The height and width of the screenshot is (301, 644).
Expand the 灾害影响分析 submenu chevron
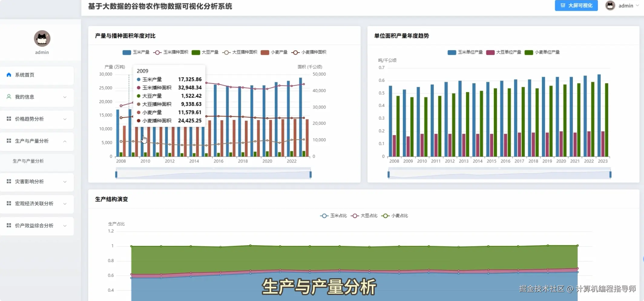pyautogui.click(x=65, y=182)
